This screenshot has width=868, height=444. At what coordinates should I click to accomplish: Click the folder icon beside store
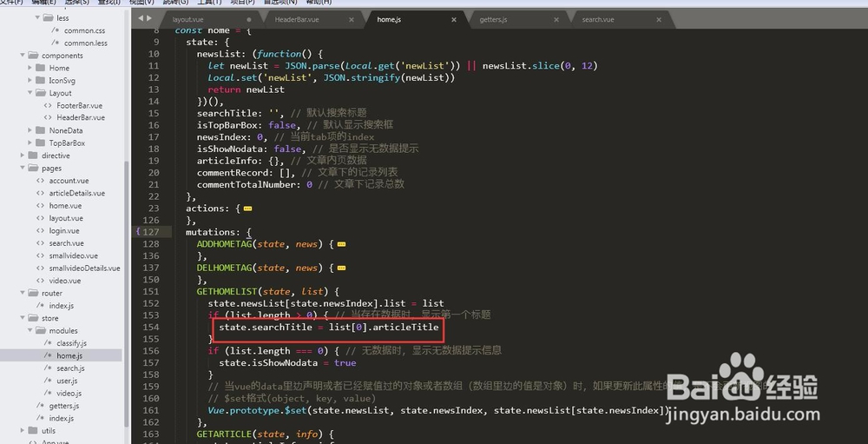pos(33,318)
